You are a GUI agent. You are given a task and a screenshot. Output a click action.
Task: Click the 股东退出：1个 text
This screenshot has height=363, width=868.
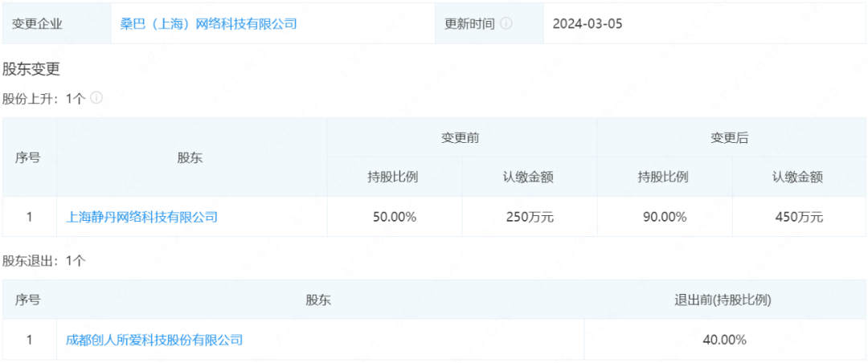[x=43, y=261]
